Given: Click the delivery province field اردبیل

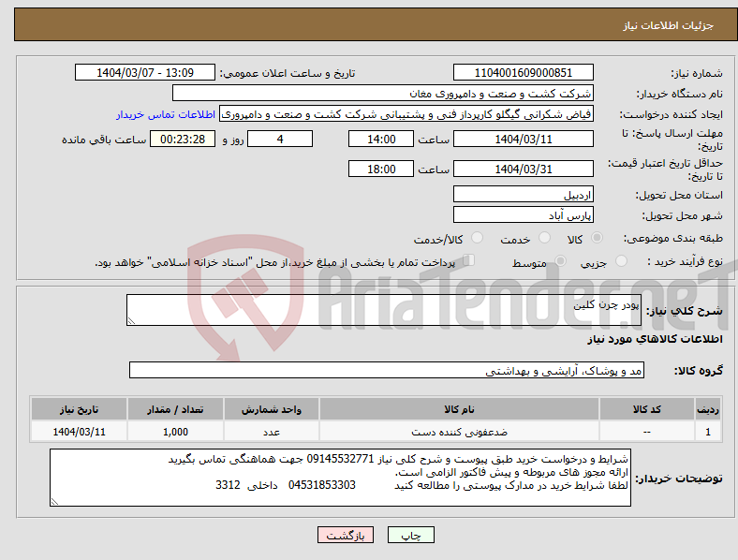Looking at the screenshot, I should point(523,195).
